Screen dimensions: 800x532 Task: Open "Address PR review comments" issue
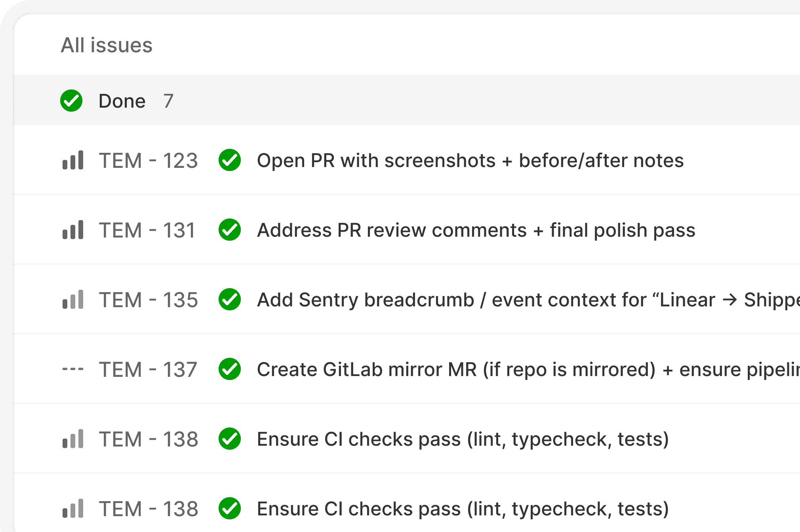[476, 230]
